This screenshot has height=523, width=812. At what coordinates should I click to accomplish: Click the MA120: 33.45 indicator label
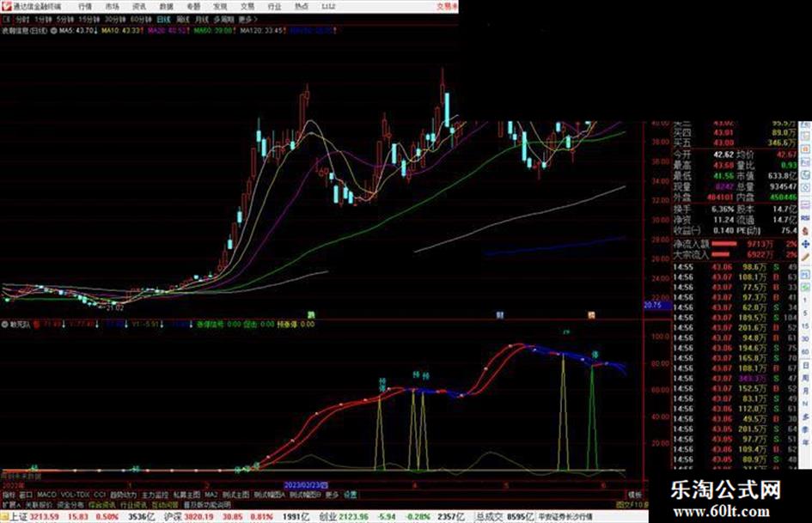coord(263,31)
